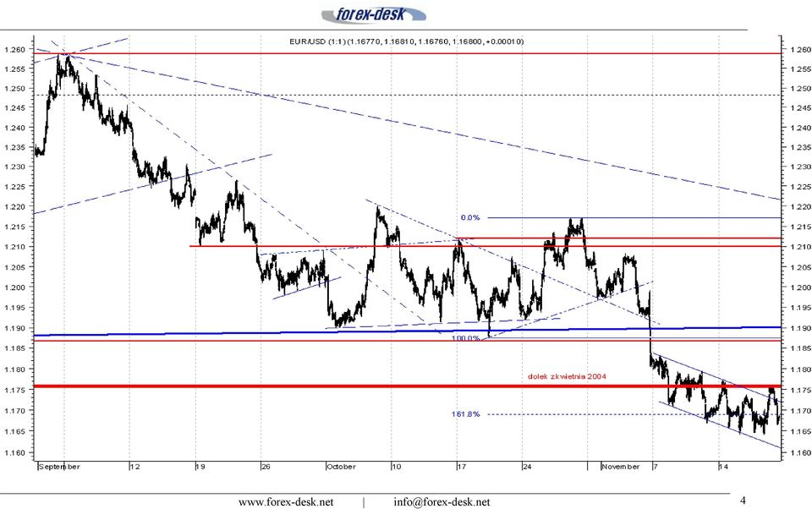The image size is (812, 509).
Task: Click the 17 date tick label
Action: coord(462,467)
